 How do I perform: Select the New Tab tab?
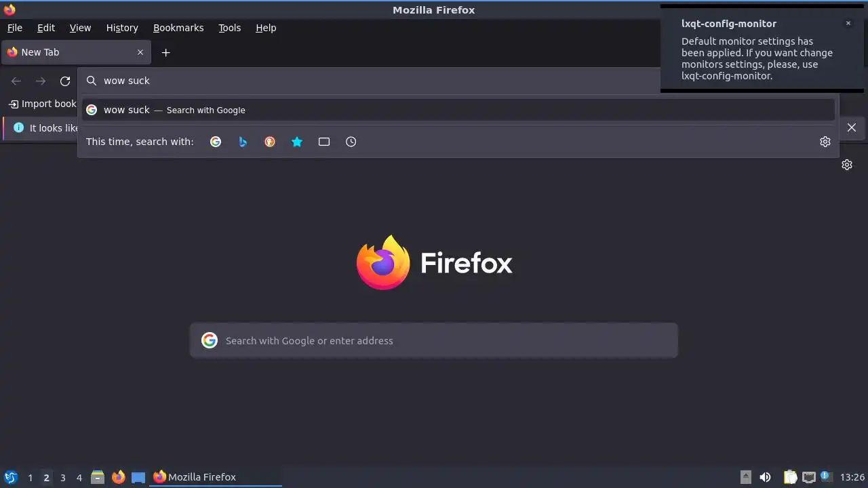[x=75, y=52]
